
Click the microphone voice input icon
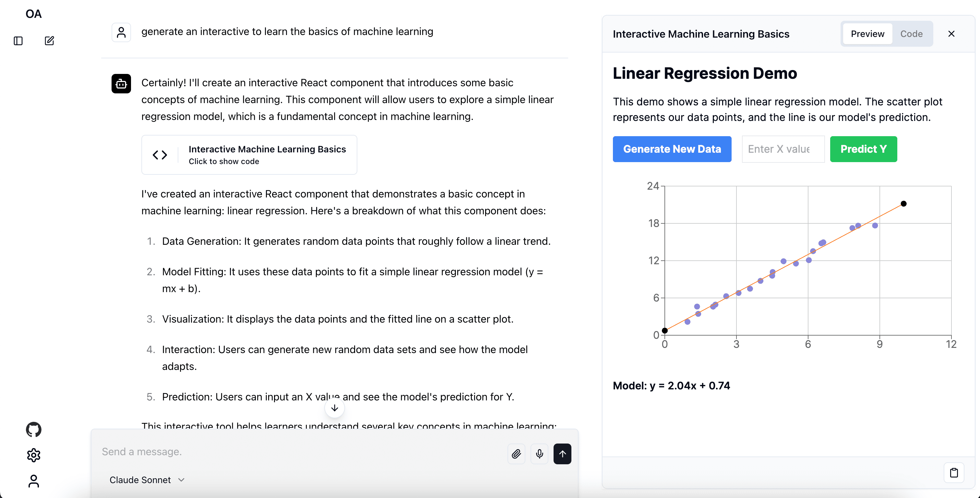pyautogui.click(x=539, y=454)
